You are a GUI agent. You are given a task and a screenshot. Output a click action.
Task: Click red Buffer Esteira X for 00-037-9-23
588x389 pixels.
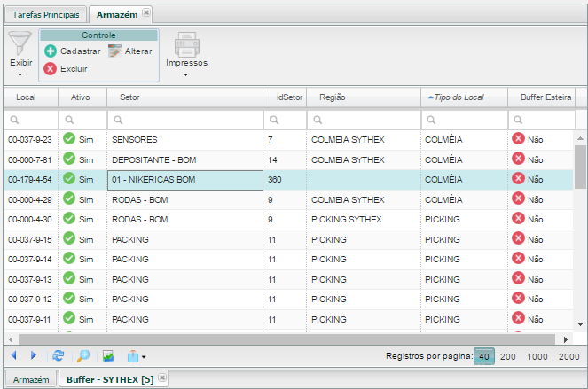(518, 138)
